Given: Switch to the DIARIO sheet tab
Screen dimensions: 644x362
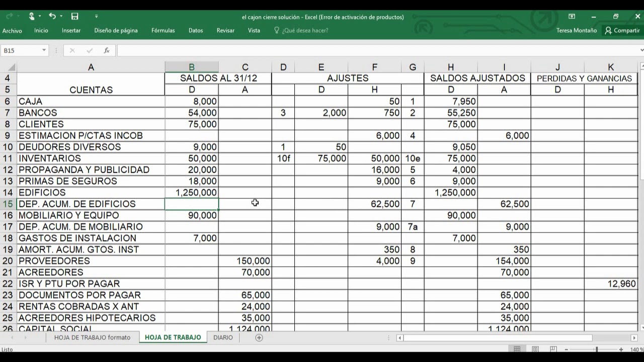Looking at the screenshot, I should click(223, 338).
